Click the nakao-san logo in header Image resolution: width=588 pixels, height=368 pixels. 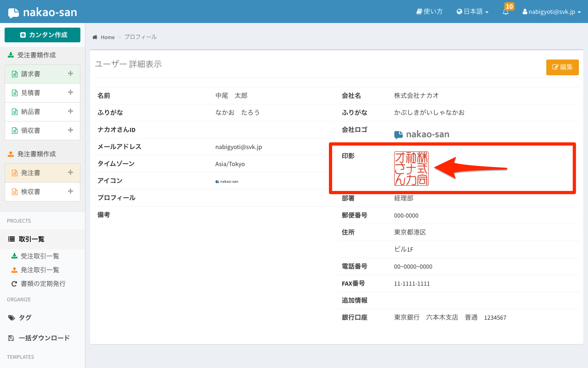(x=42, y=12)
